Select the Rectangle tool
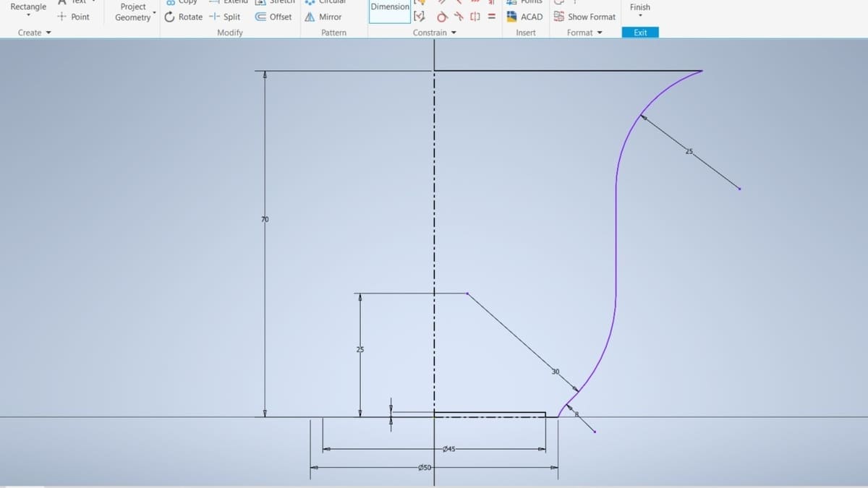Screen dimensions: 868x488 [27, 6]
